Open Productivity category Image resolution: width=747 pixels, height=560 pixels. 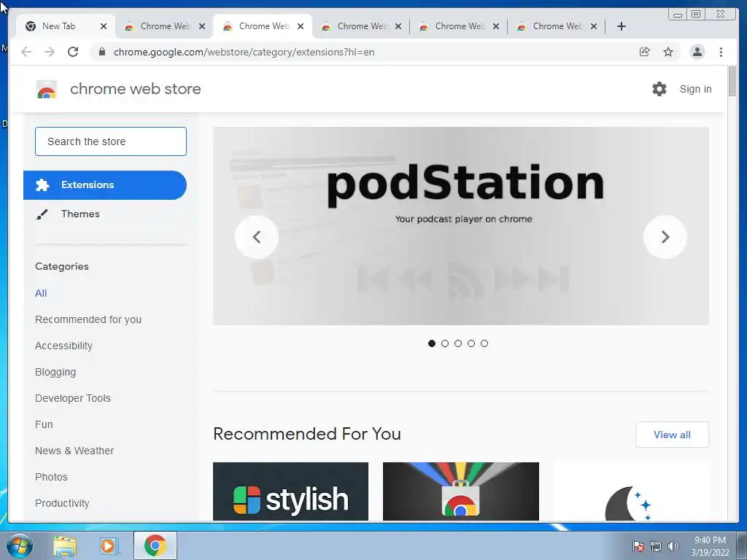63,503
